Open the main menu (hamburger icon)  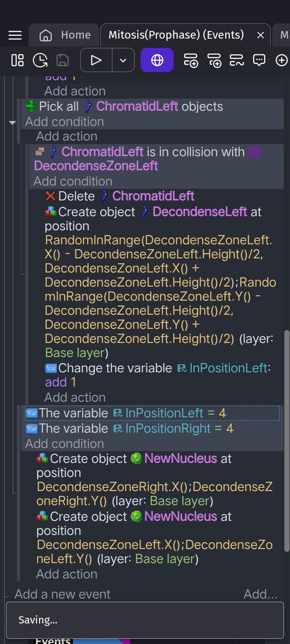click(14, 35)
